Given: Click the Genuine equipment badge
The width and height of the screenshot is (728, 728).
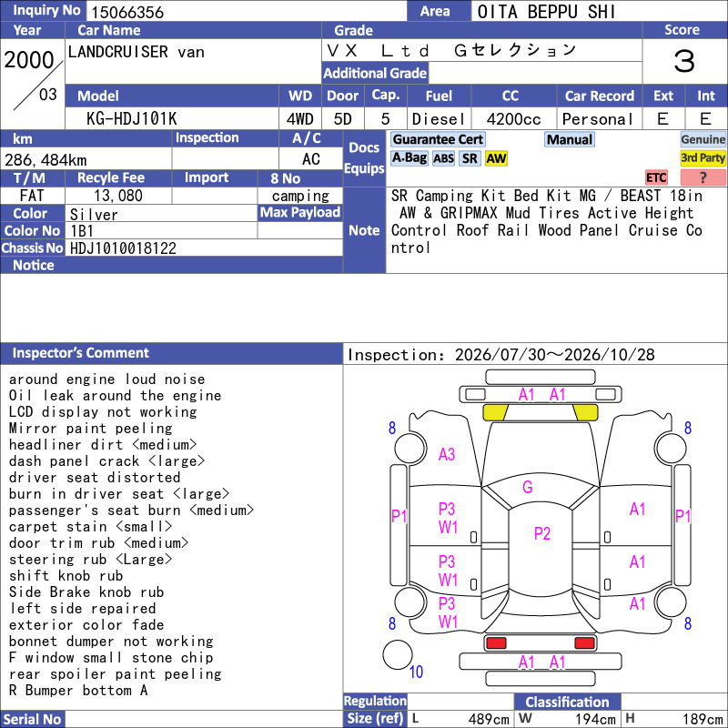Looking at the screenshot, I should click(703, 139).
